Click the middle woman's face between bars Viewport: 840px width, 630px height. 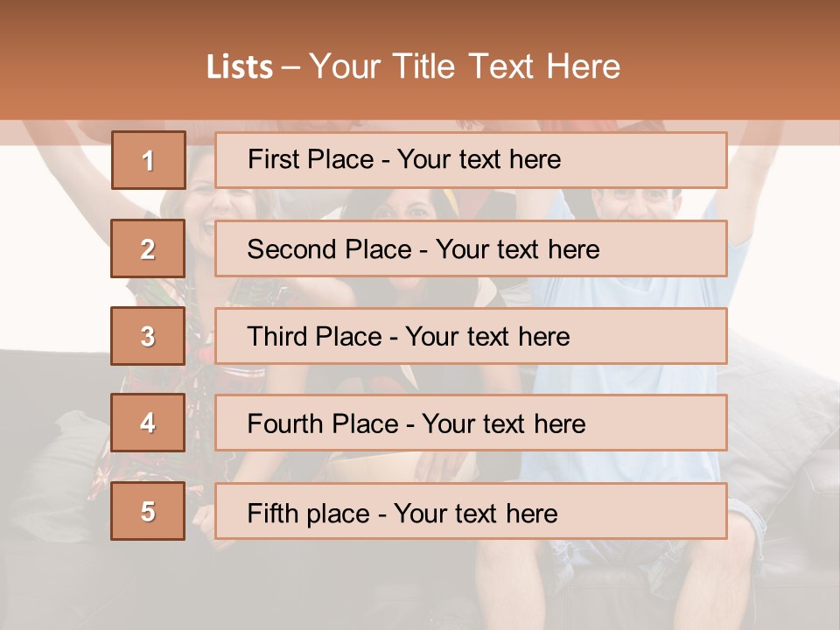(404, 205)
